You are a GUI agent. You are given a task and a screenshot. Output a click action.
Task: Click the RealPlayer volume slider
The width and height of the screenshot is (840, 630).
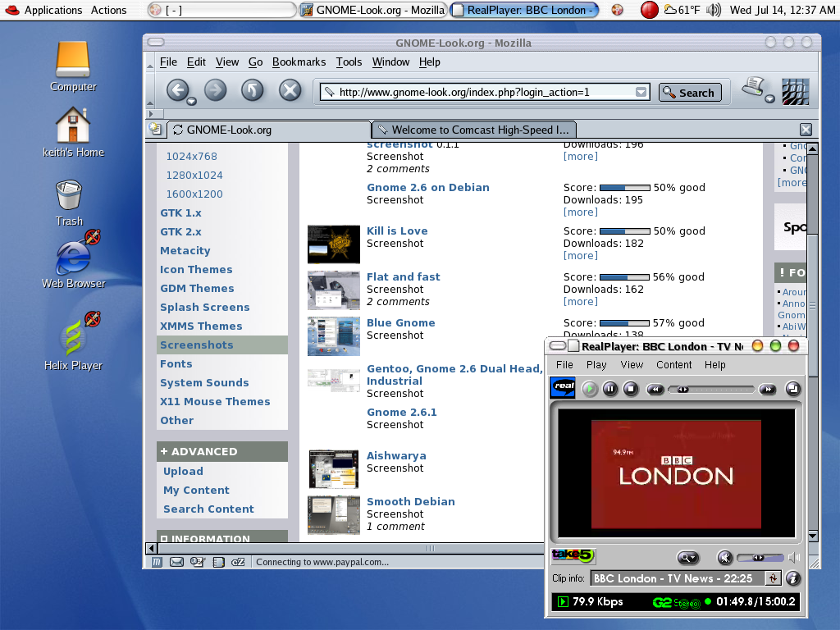760,558
